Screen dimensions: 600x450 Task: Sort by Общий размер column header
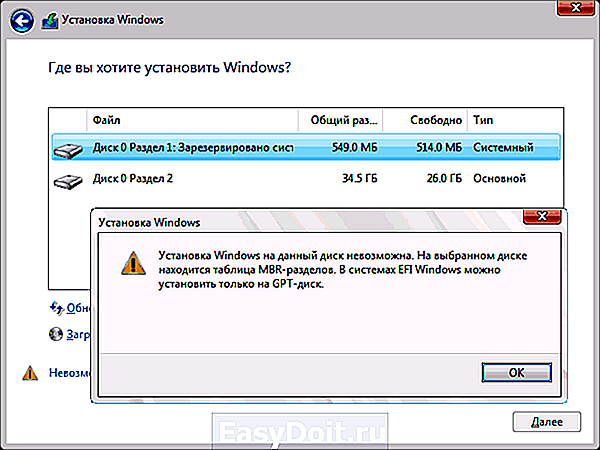[341, 120]
